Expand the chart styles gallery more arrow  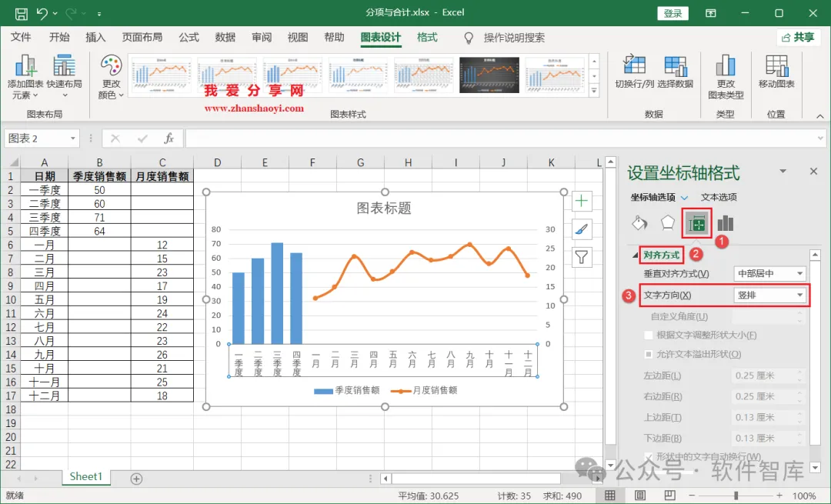[x=594, y=91]
